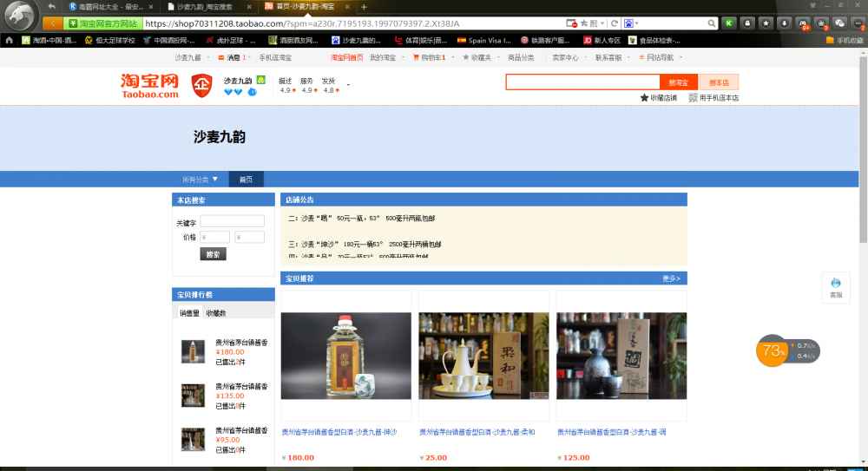Screen dimensions: 868x471
Task: Click the star icon of 收藏店铺
Action: point(644,97)
